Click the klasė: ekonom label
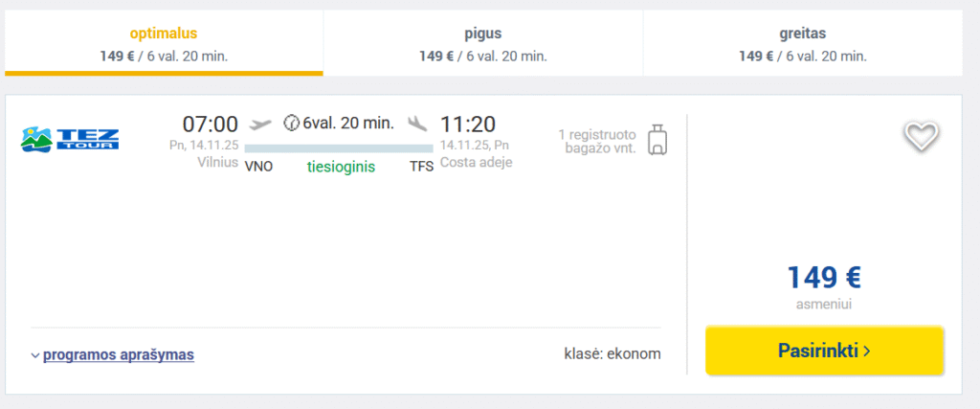Screen dimensions: 980x409 coord(612,354)
